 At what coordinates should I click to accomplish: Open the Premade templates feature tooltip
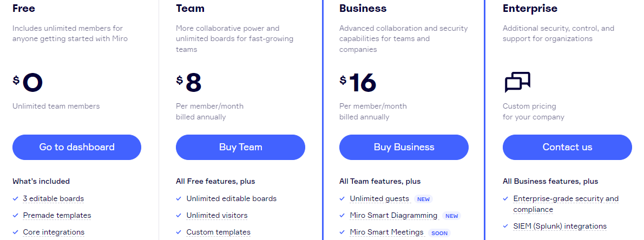57,215
